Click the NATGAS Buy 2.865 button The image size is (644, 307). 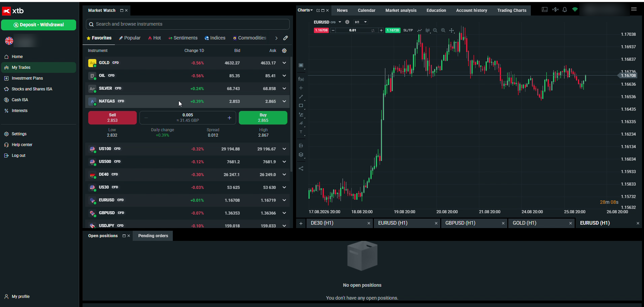tap(263, 118)
